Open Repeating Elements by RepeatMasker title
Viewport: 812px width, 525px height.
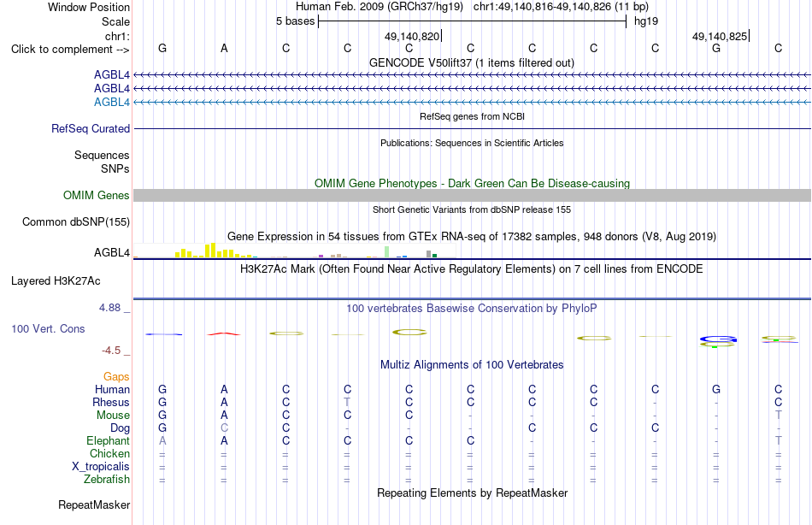tap(472, 493)
